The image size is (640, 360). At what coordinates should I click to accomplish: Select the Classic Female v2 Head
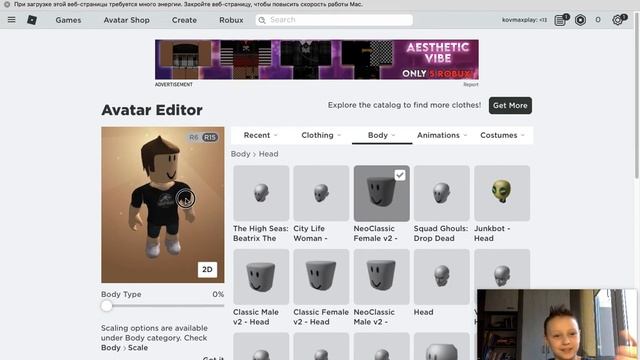[x=321, y=277]
